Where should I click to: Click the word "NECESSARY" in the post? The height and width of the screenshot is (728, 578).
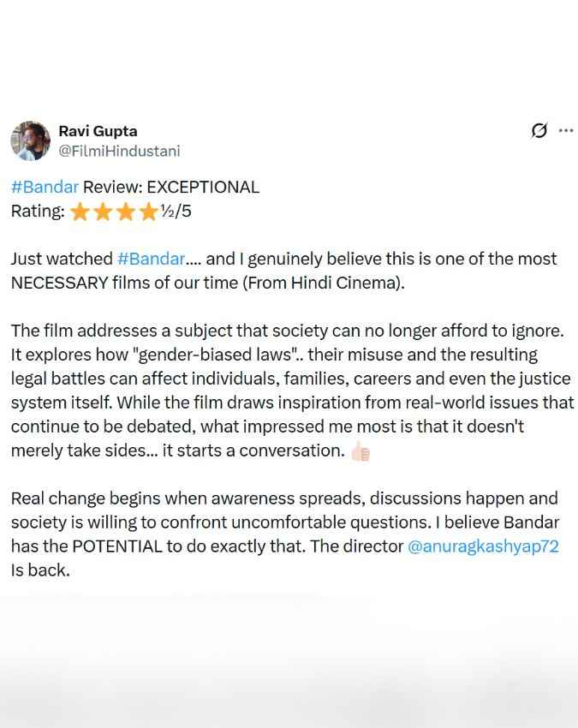tap(59, 283)
